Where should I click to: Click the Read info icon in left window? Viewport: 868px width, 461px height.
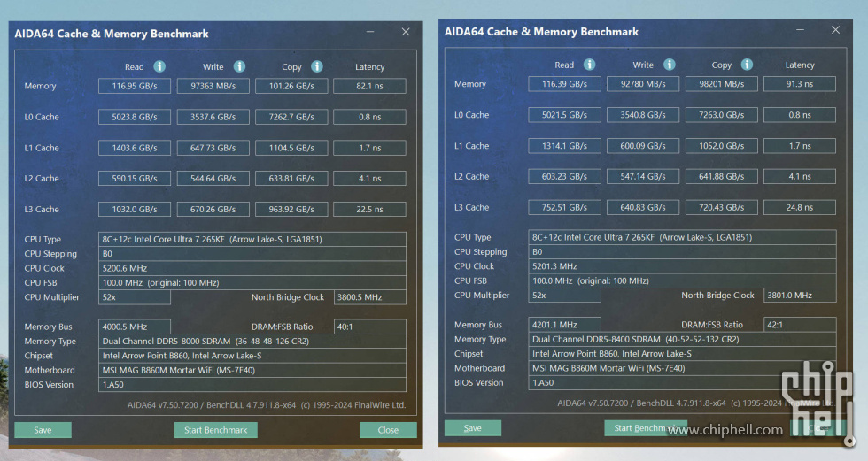[x=159, y=66]
